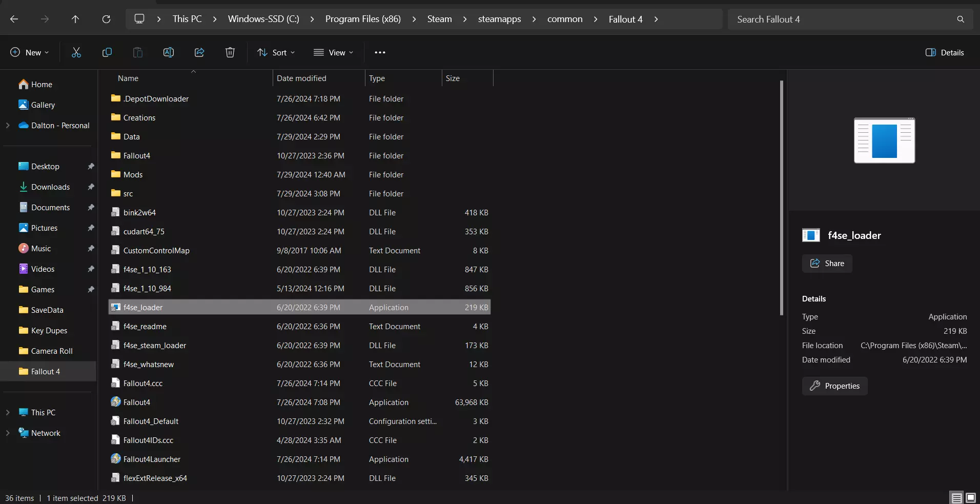This screenshot has width=980, height=504.
Task: Expand the Dalton - Personal tree node
Action: tap(8, 125)
